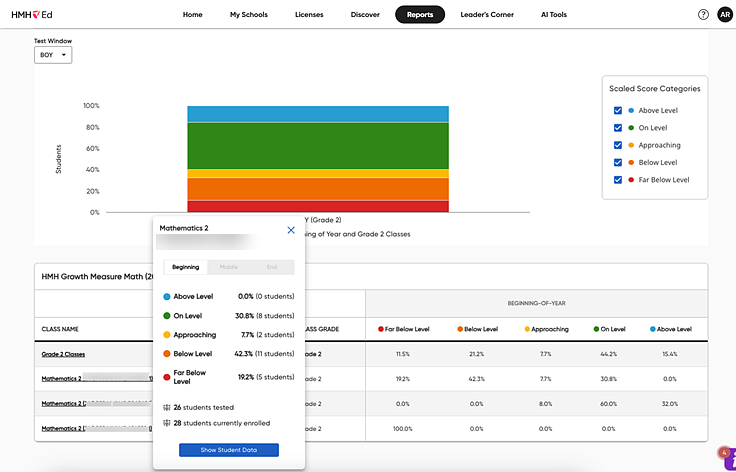Screen dimensions: 736x472
Task: Click the 11.5% Far Below Level cell
Action: (403, 354)
